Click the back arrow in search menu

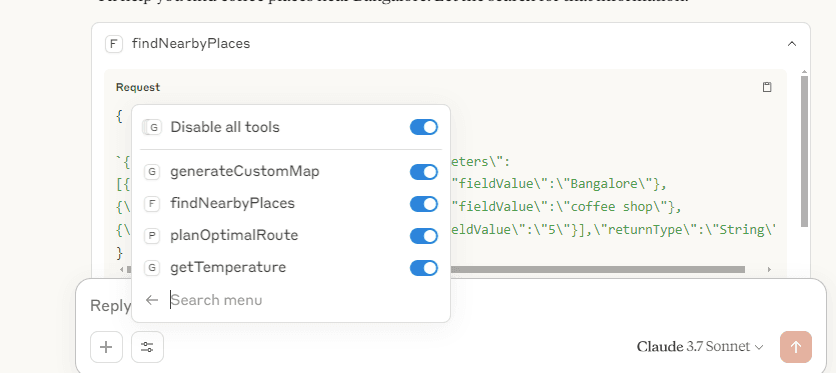coord(152,300)
